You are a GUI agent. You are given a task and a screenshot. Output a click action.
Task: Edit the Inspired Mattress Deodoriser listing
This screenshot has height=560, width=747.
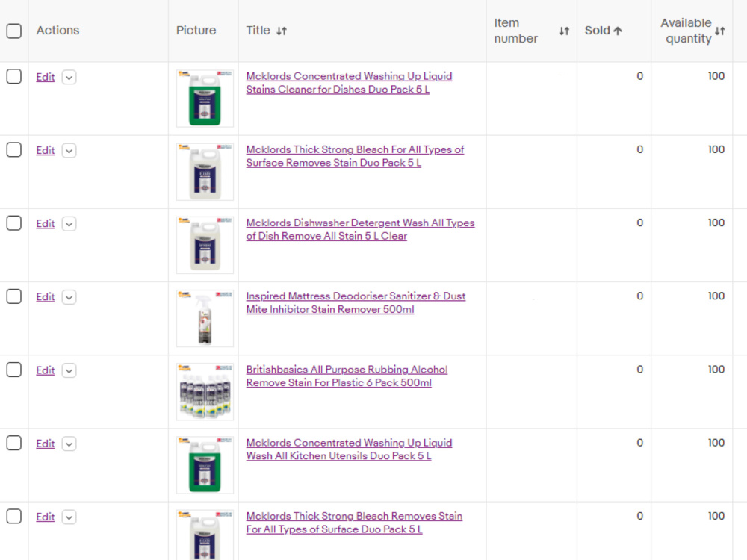point(46,297)
